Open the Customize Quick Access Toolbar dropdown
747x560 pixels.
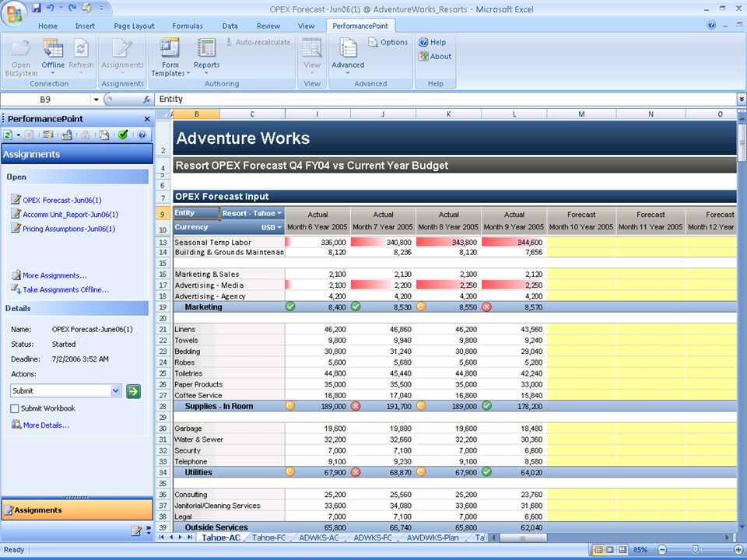[x=101, y=8]
